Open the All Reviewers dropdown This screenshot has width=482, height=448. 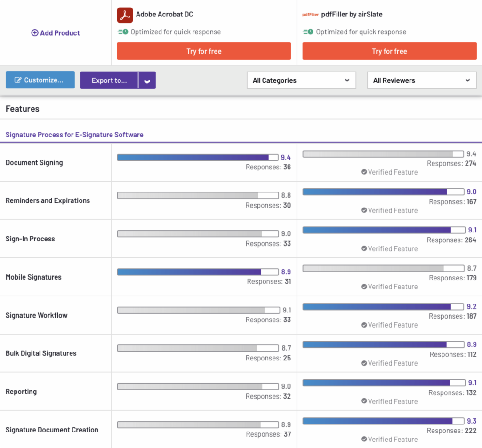coord(422,80)
